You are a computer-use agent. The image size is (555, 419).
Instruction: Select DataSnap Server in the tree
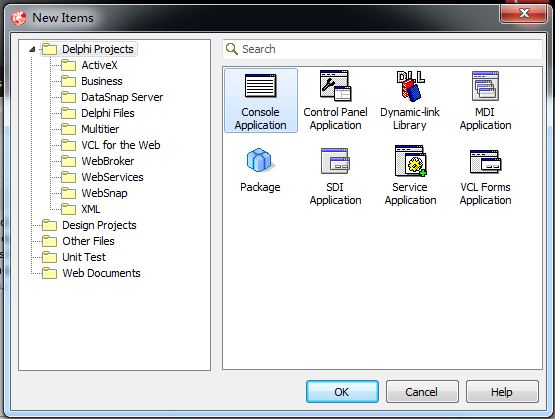click(122, 97)
